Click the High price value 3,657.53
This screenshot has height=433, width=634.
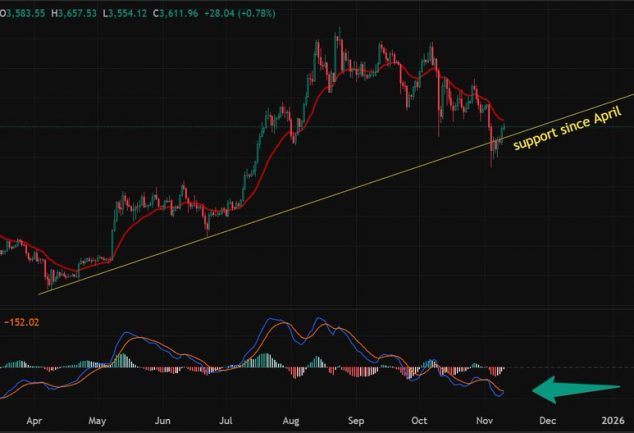[x=82, y=10]
